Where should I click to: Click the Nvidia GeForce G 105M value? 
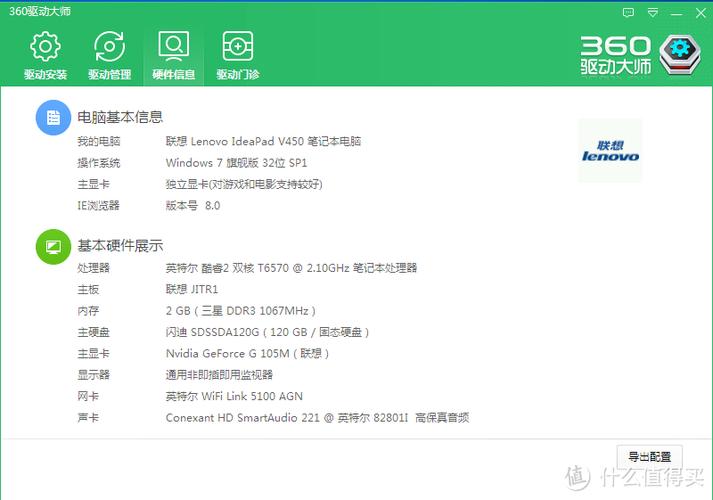click(x=247, y=354)
